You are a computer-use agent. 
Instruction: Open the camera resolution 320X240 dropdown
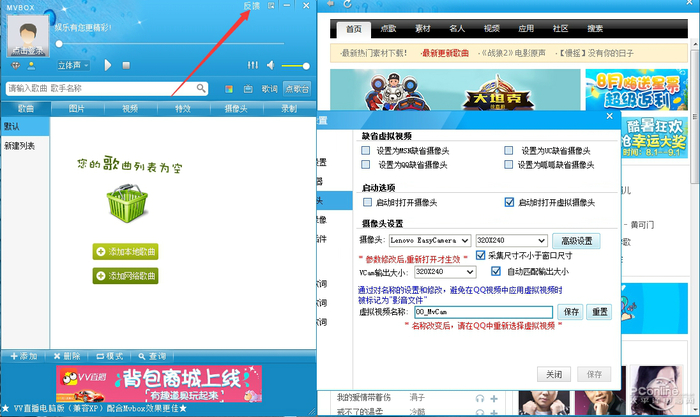click(512, 241)
